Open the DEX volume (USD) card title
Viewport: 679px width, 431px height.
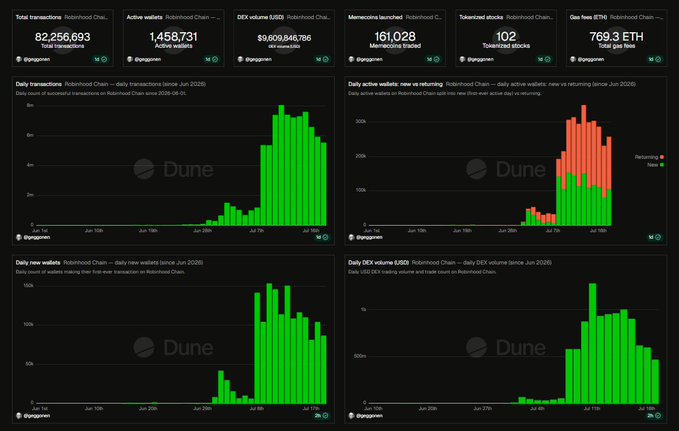(261, 17)
